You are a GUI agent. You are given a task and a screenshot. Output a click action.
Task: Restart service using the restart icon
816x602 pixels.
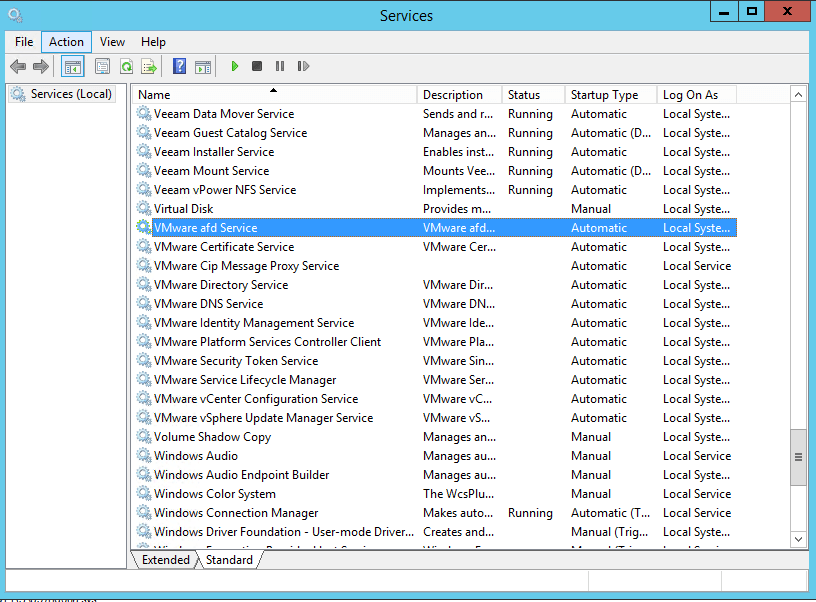click(303, 66)
